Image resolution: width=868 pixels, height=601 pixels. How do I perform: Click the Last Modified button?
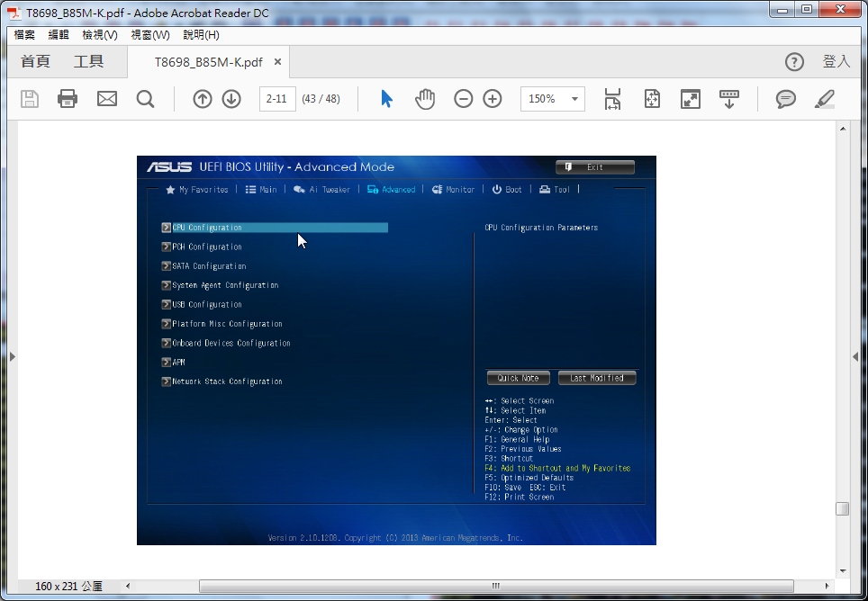[597, 378]
